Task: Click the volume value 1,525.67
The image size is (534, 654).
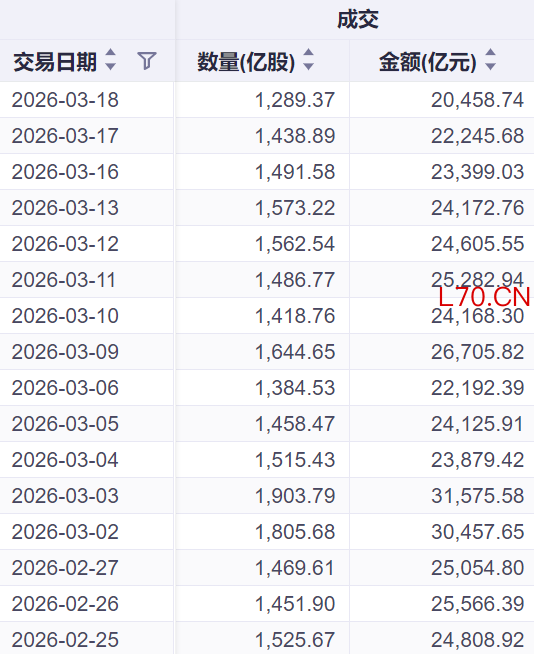Action: 295,640
